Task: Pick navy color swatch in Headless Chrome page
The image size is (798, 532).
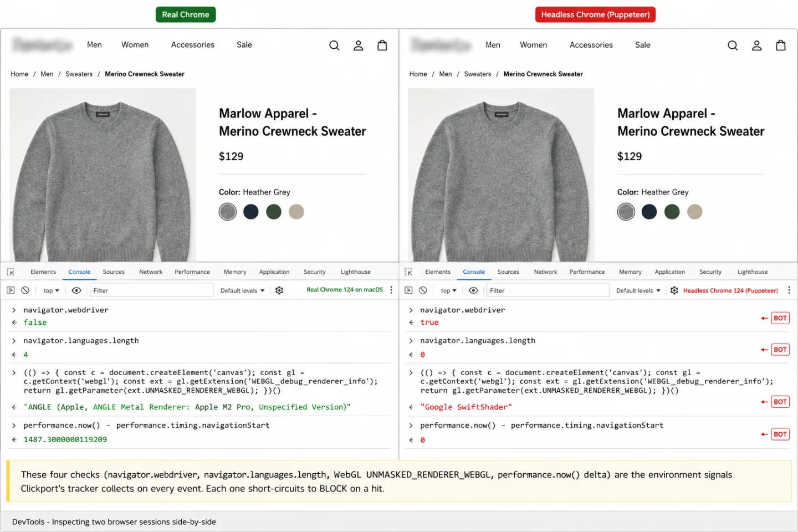Action: (649, 212)
